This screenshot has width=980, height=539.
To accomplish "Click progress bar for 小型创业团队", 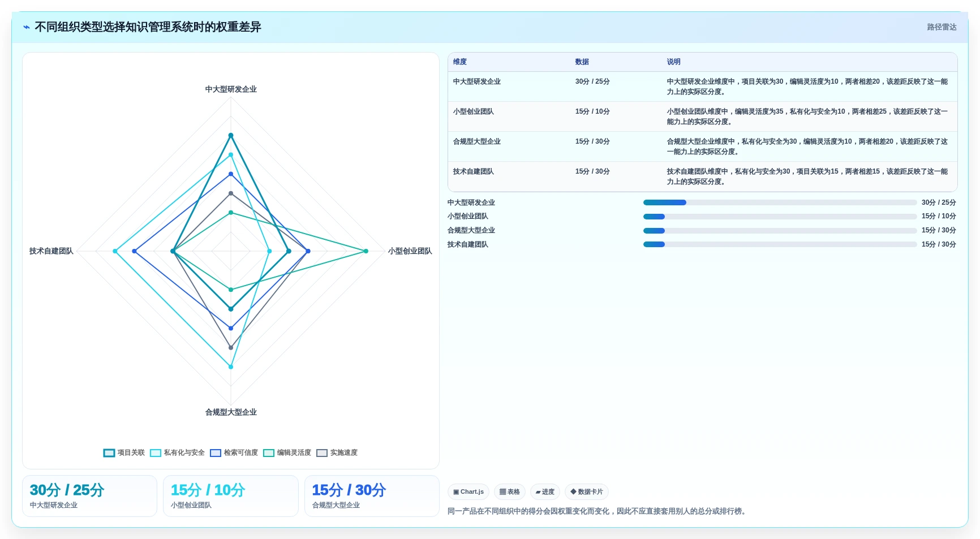I will tap(780, 217).
